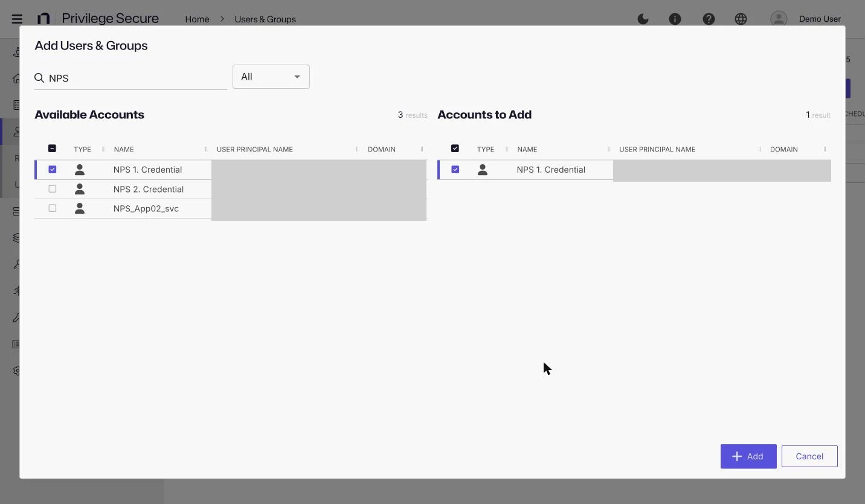The image size is (865, 504).
Task: Click the search magnifier icon
Action: point(39,78)
